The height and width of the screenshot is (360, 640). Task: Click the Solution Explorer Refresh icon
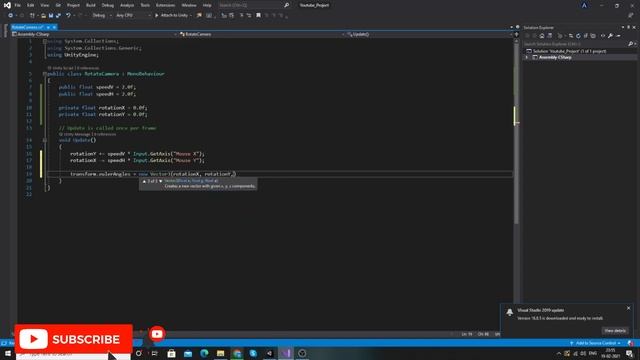tap(578, 36)
